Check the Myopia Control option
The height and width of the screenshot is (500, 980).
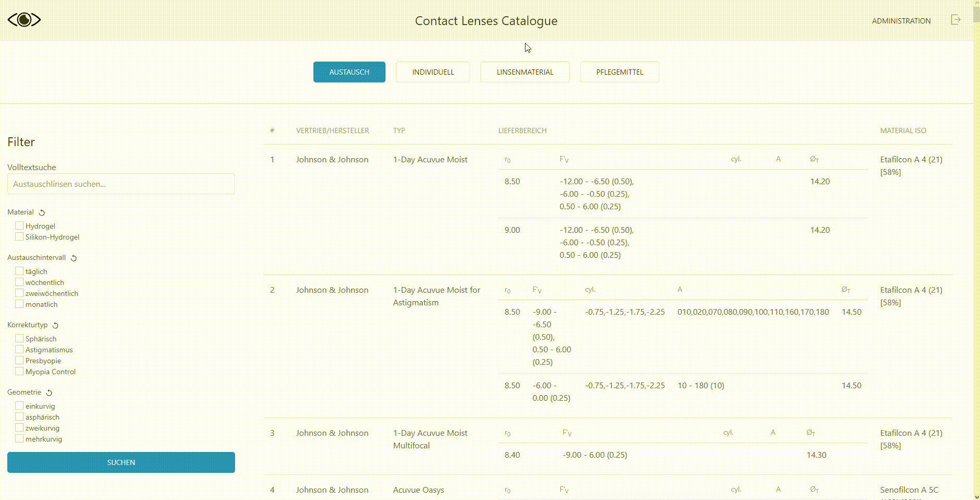point(19,371)
